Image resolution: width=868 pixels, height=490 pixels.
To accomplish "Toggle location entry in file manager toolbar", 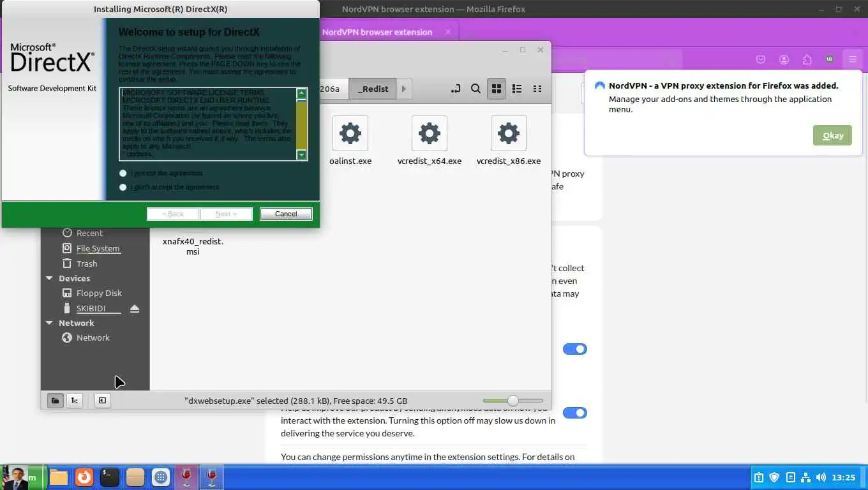I will [456, 89].
